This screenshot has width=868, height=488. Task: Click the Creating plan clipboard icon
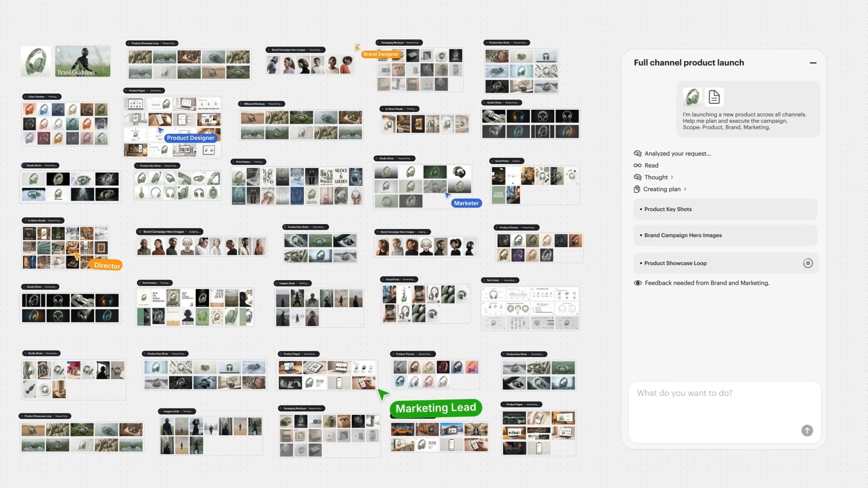637,189
